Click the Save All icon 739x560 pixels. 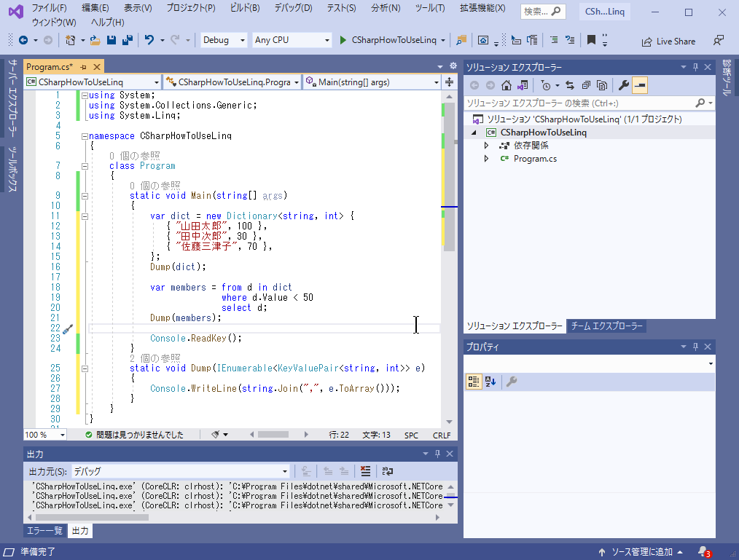coord(128,41)
